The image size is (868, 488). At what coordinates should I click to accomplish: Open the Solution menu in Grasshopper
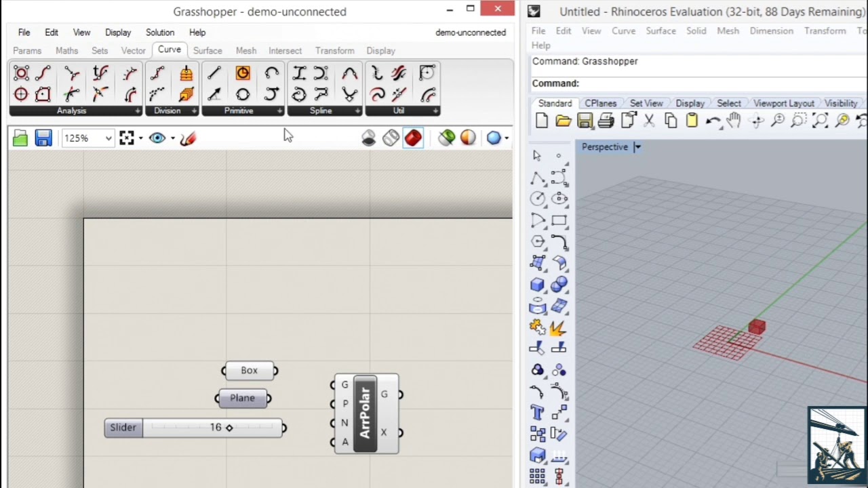[x=160, y=33]
